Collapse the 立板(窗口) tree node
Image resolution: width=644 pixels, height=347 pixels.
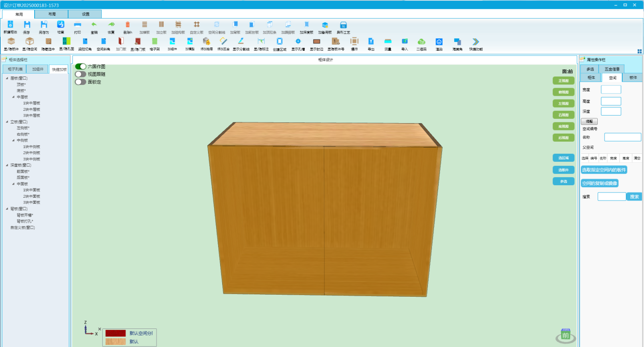pyautogui.click(x=7, y=122)
